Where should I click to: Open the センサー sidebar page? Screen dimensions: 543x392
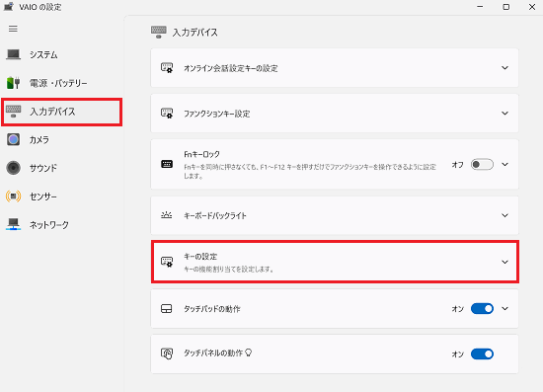click(x=61, y=196)
